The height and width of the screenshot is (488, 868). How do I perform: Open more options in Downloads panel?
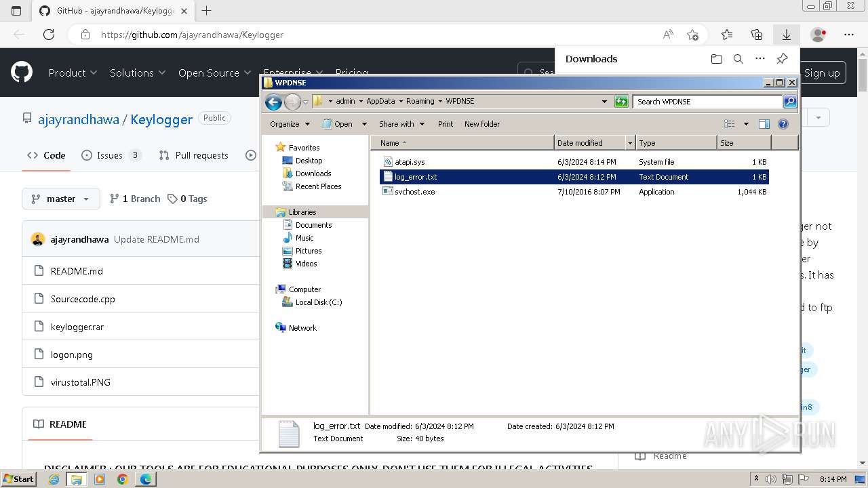[760, 59]
